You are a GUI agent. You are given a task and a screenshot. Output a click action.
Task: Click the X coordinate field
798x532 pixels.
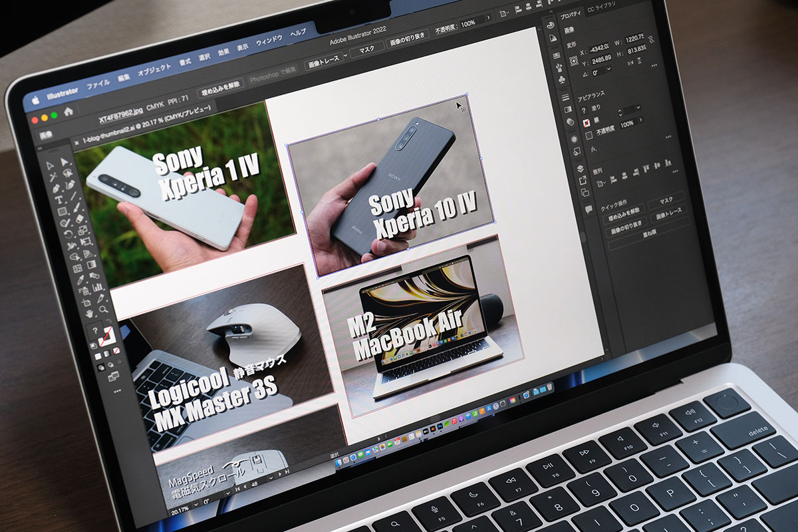point(599,50)
